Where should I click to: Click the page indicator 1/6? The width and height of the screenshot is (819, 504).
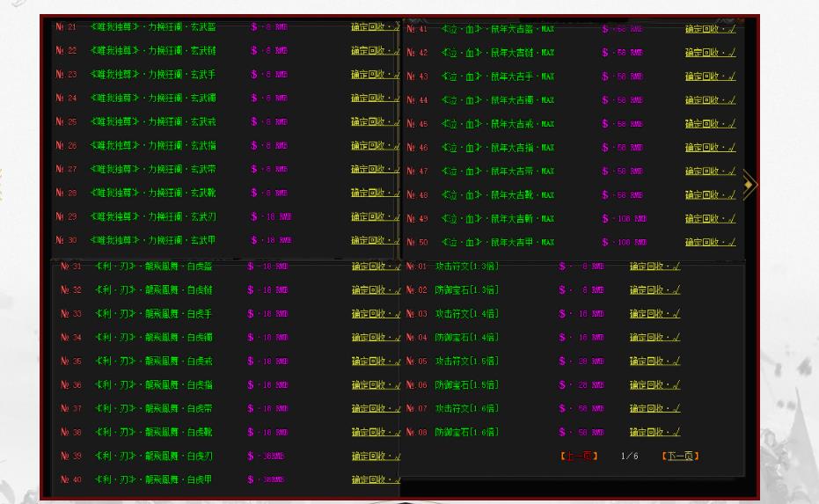pos(629,456)
